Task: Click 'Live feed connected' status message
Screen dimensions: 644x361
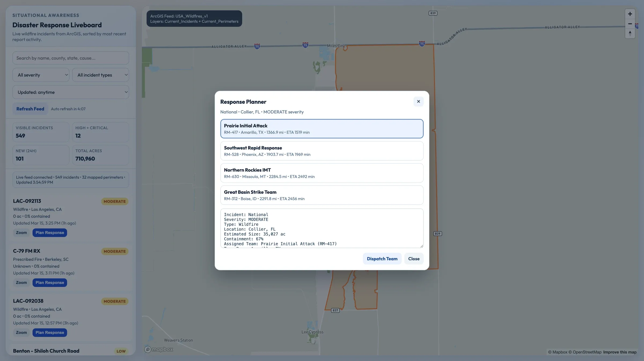Action: tap(71, 180)
